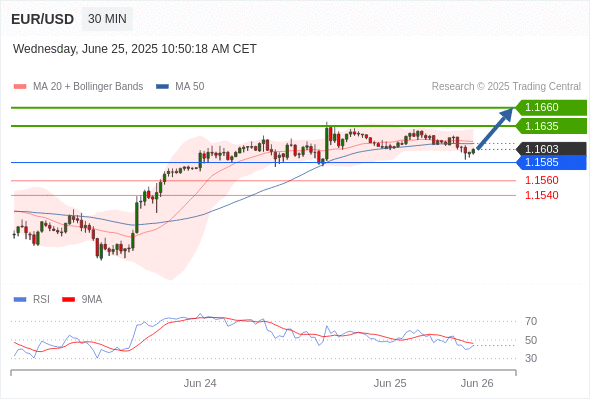Toggle the RSI legend label
This screenshot has height=400, width=590.
pos(41,300)
